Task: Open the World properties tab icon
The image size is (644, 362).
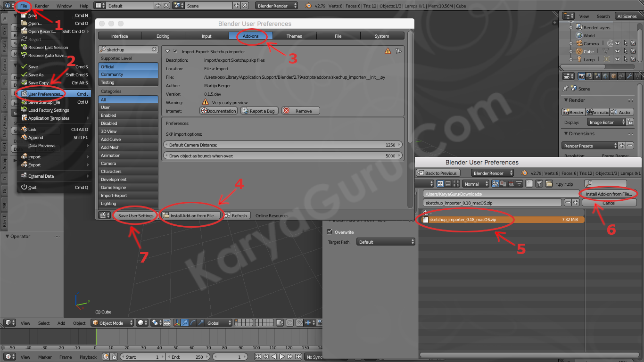Action: (605, 76)
